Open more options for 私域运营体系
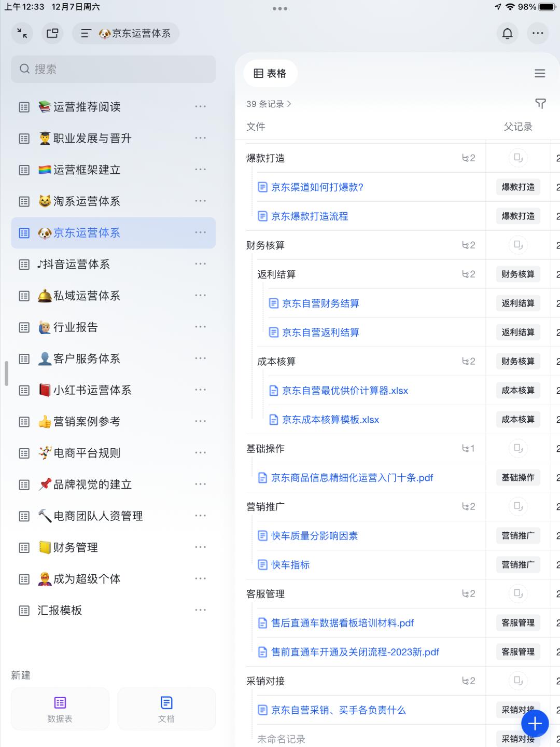The width and height of the screenshot is (560, 747). [x=201, y=295]
